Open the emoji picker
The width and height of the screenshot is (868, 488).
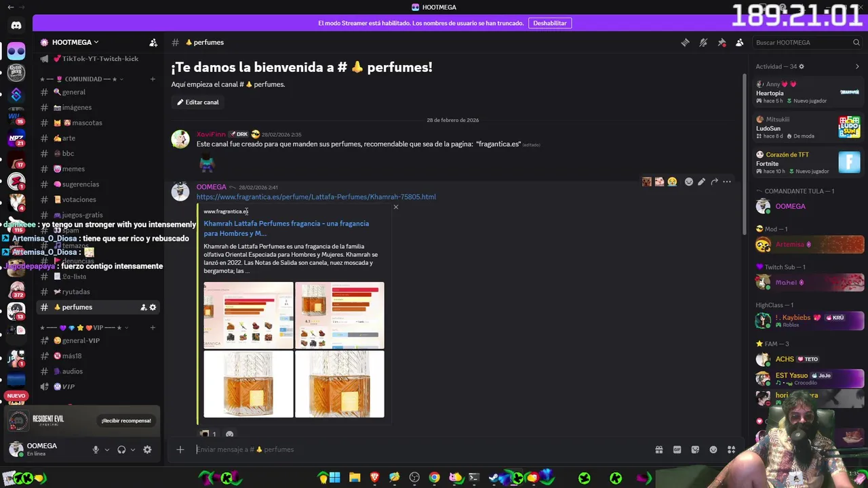[x=713, y=449]
